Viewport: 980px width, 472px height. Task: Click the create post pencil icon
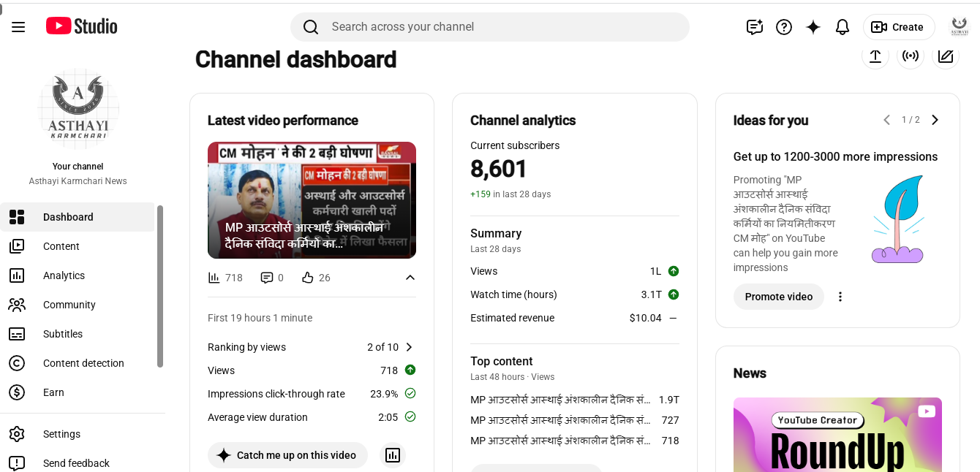click(946, 56)
